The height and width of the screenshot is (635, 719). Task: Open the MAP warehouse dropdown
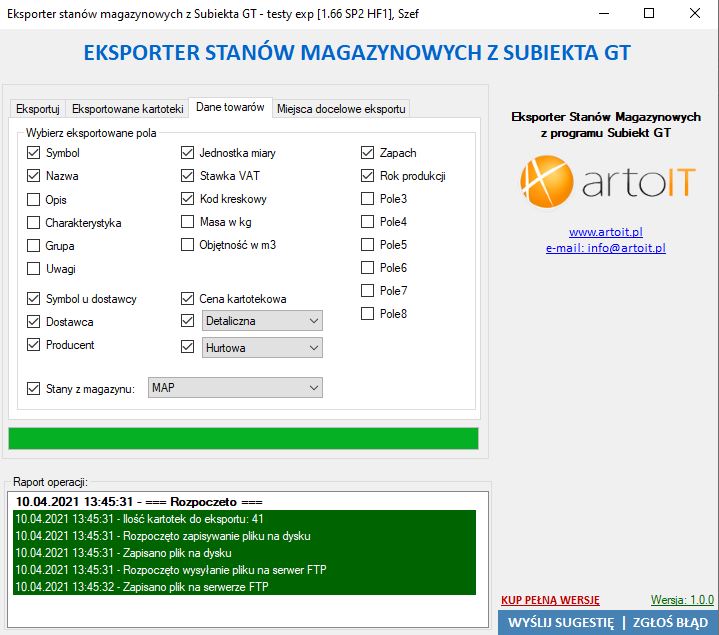(x=235, y=387)
